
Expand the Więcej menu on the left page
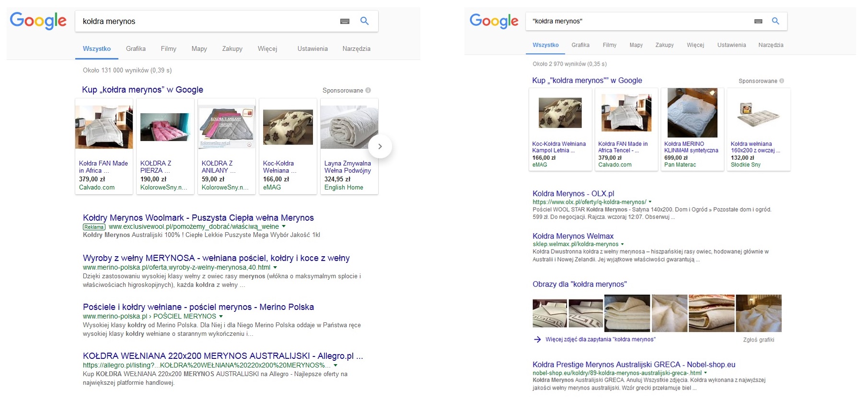(267, 48)
